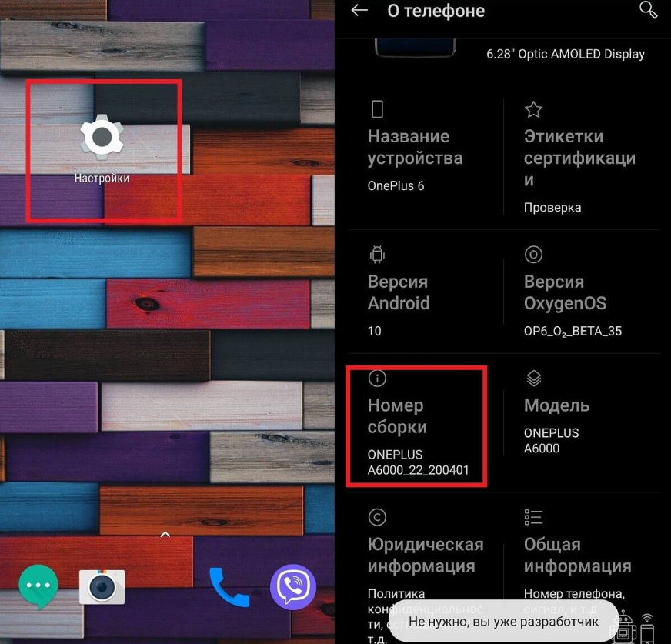Open the green messaging app in dock

[38, 586]
